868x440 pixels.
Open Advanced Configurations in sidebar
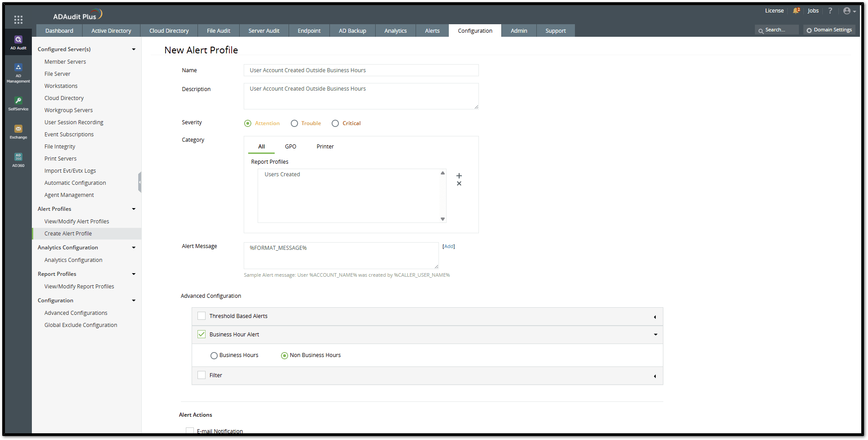[x=76, y=313]
